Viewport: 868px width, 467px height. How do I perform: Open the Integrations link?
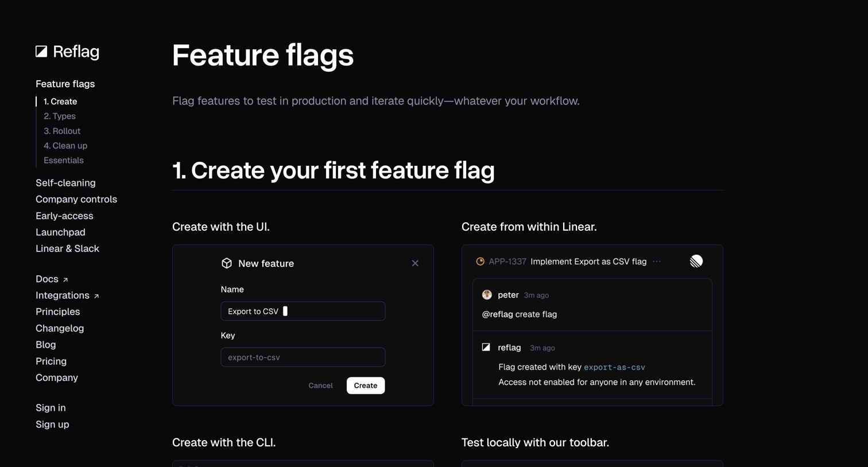63,295
